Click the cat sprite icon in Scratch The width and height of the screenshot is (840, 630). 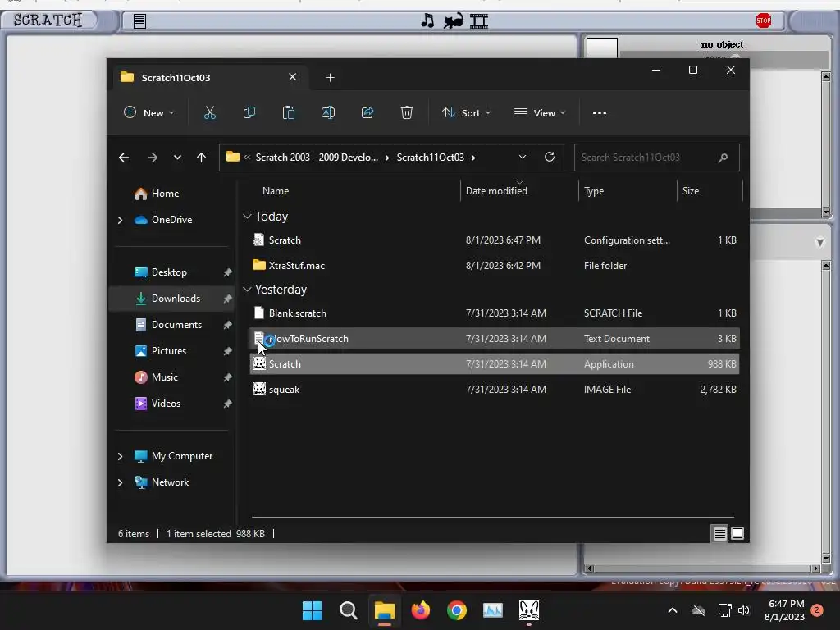coord(453,21)
